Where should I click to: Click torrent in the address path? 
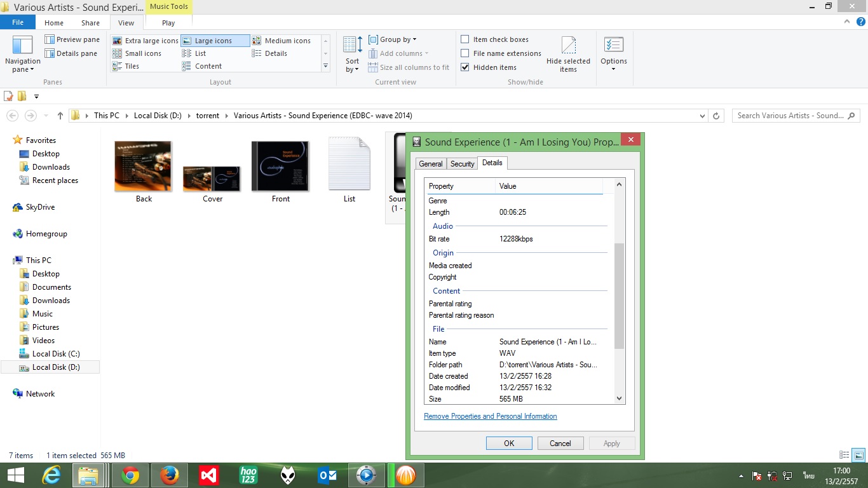(x=207, y=116)
